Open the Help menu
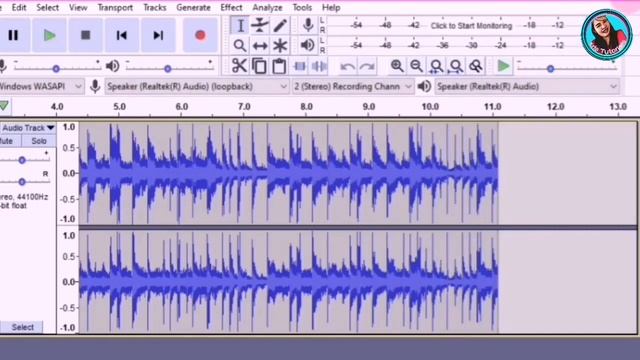The width and height of the screenshot is (640, 360). click(331, 7)
